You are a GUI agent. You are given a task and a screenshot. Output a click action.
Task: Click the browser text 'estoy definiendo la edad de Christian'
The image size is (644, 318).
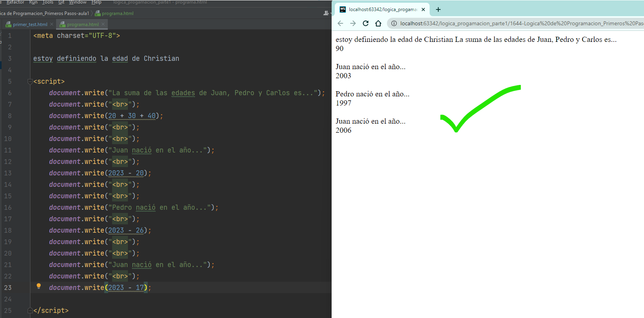click(394, 40)
